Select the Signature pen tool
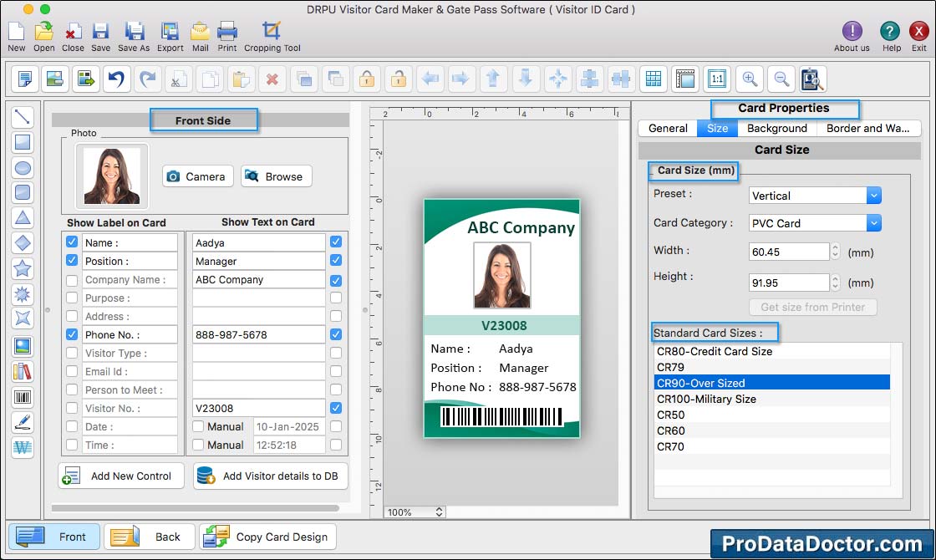Viewport: 936px width, 560px height. (23, 422)
